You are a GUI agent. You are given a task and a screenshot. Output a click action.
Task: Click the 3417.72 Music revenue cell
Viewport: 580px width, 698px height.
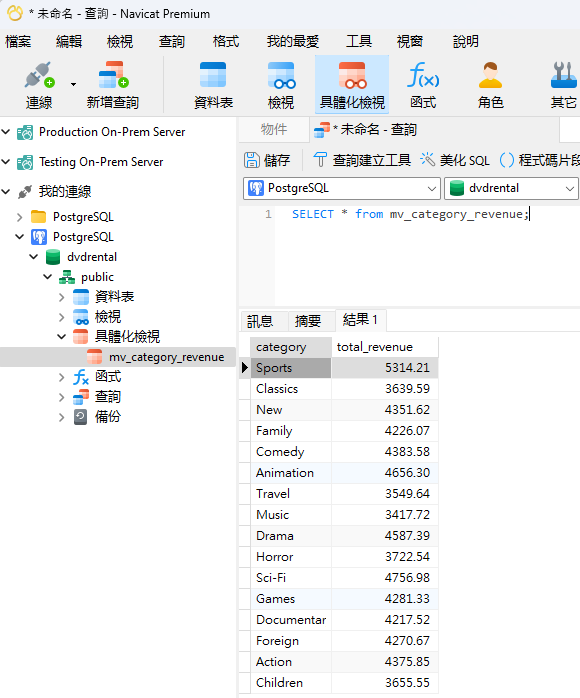pyautogui.click(x=385, y=515)
